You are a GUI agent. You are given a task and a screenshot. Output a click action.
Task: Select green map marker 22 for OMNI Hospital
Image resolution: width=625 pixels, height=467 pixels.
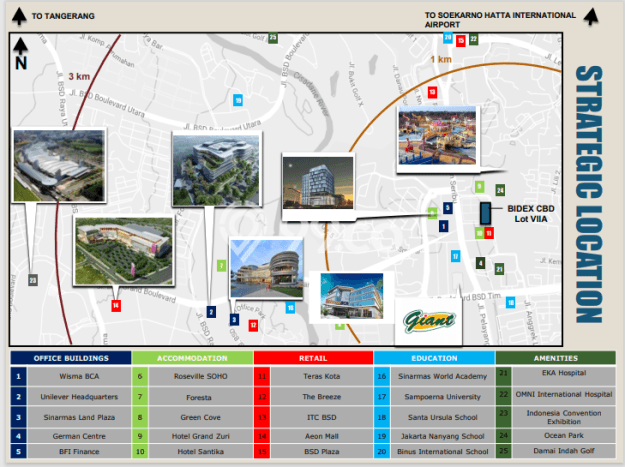473,39
